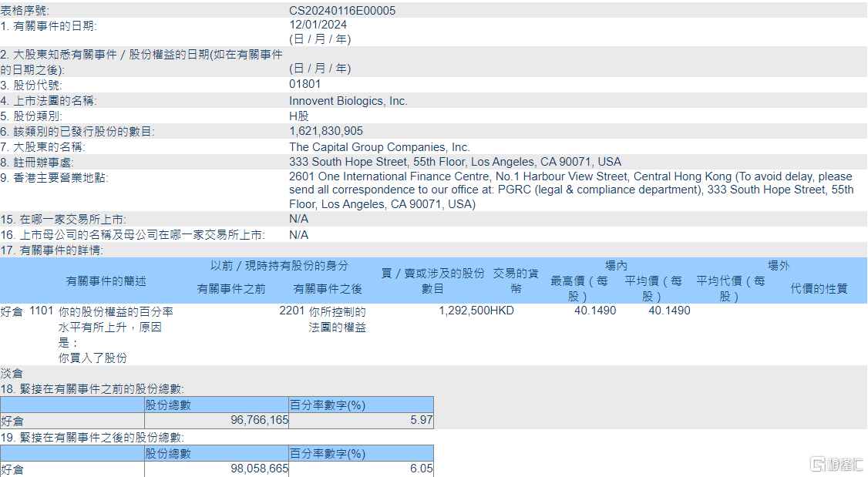Click N/A value for item 15
The height and width of the screenshot is (477, 868).
pyautogui.click(x=299, y=219)
